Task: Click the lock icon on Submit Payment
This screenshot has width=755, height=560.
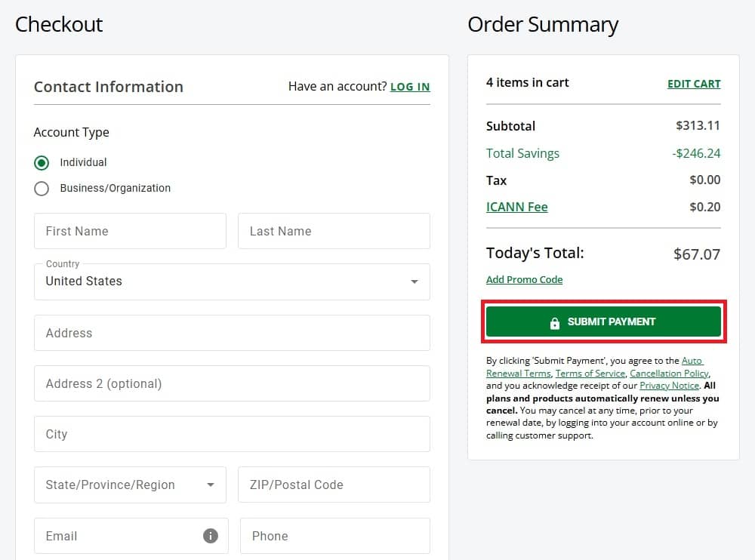Action: click(x=556, y=321)
